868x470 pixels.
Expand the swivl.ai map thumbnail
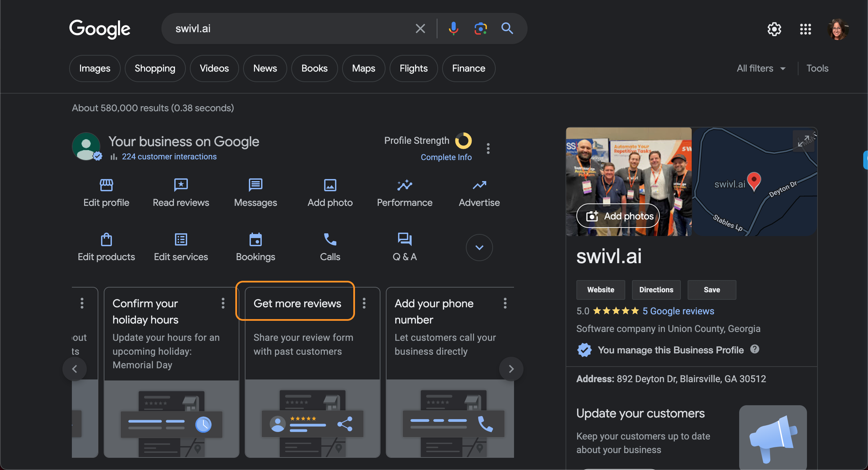pyautogui.click(x=804, y=141)
